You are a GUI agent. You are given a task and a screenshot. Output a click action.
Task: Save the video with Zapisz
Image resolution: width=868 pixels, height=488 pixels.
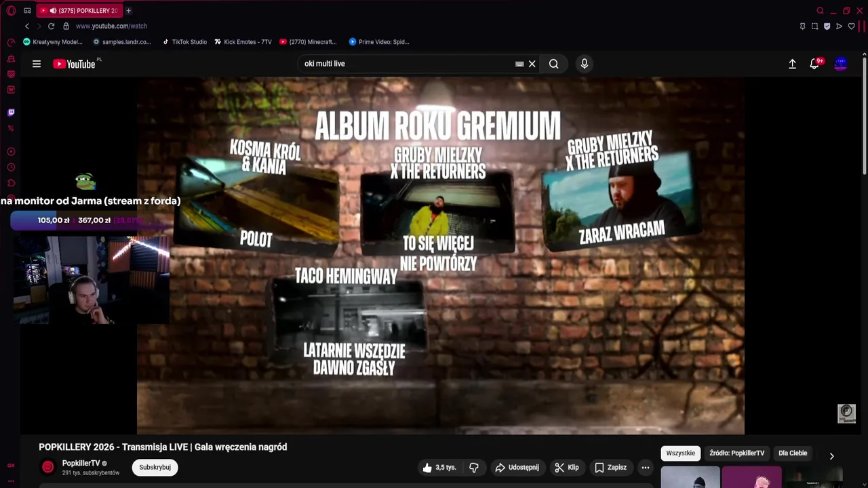click(610, 467)
